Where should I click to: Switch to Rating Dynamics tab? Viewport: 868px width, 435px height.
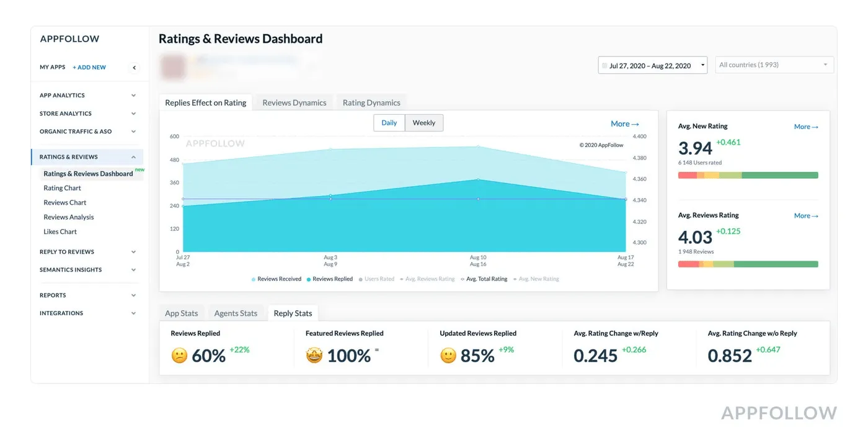pos(371,103)
